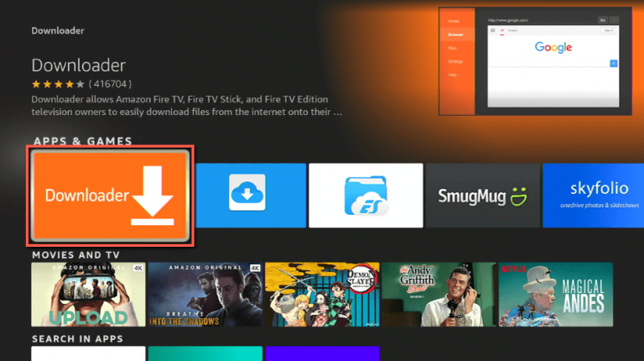
Task: Select The Andy Griffith Show thumbnail
Action: [439, 295]
